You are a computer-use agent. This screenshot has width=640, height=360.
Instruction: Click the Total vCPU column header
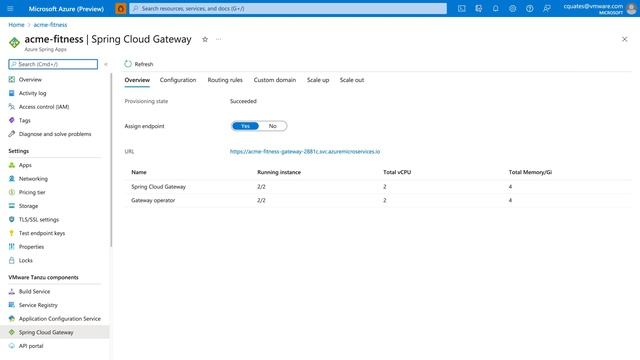click(397, 172)
